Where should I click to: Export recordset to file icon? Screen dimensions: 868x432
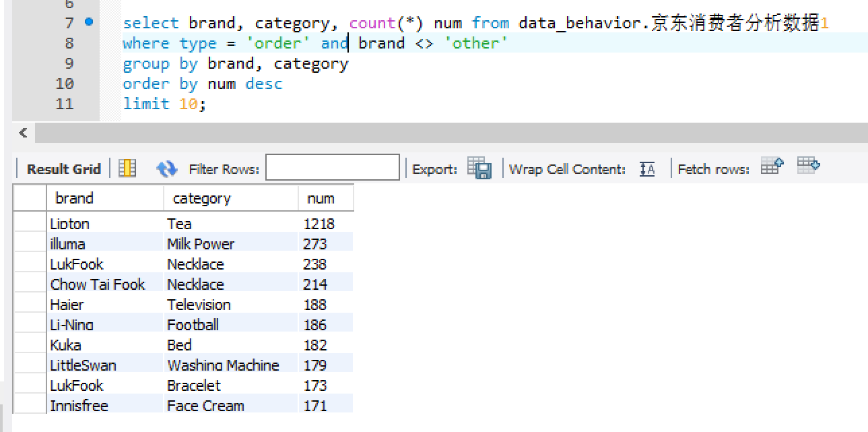point(479,168)
